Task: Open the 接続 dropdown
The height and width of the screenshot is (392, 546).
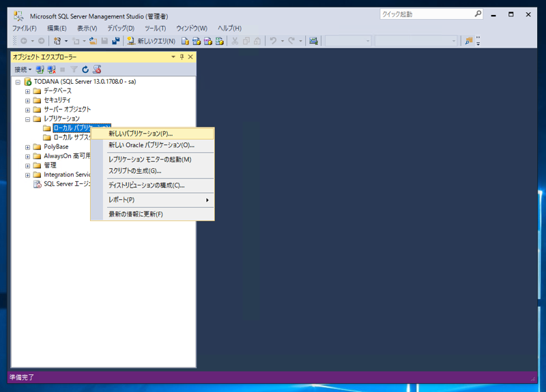Action: pos(23,70)
